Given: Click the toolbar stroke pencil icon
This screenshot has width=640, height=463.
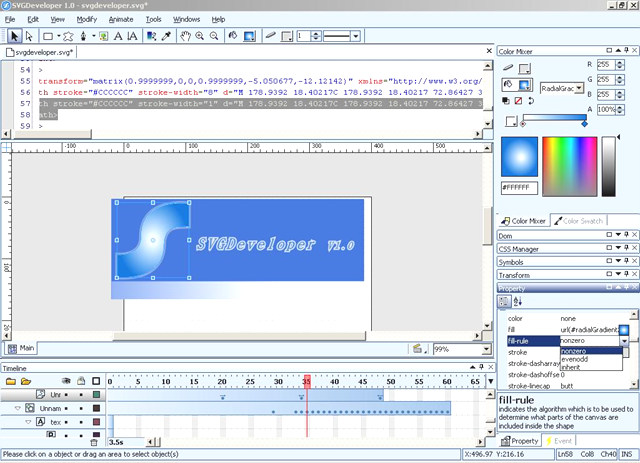Looking at the screenshot, I should click(x=271, y=36).
